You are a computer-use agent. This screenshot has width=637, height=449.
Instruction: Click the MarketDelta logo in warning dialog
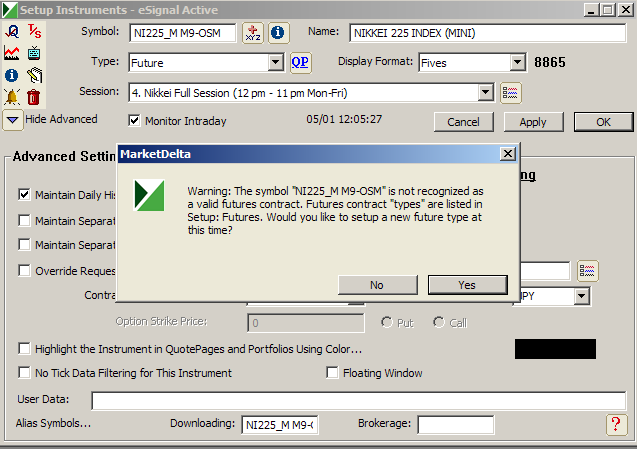(x=150, y=195)
